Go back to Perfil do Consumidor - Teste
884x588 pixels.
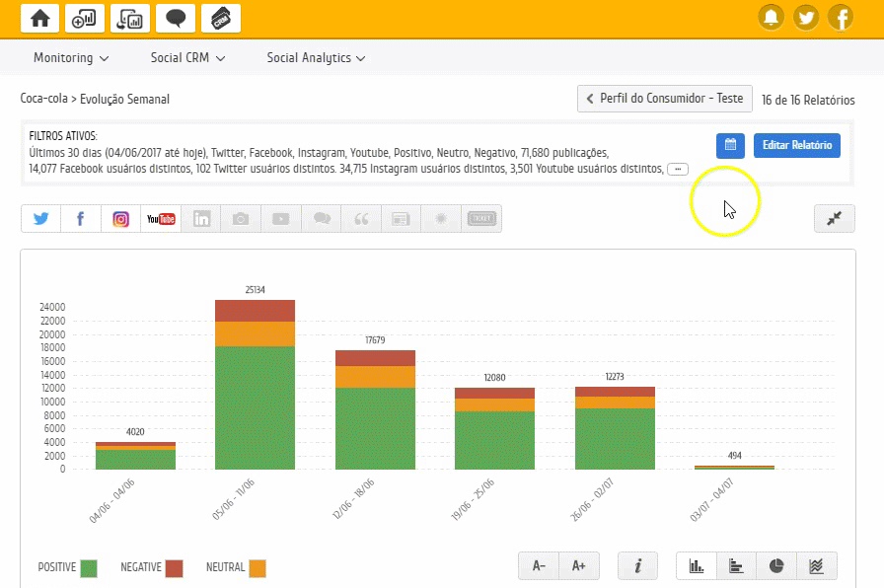click(665, 99)
